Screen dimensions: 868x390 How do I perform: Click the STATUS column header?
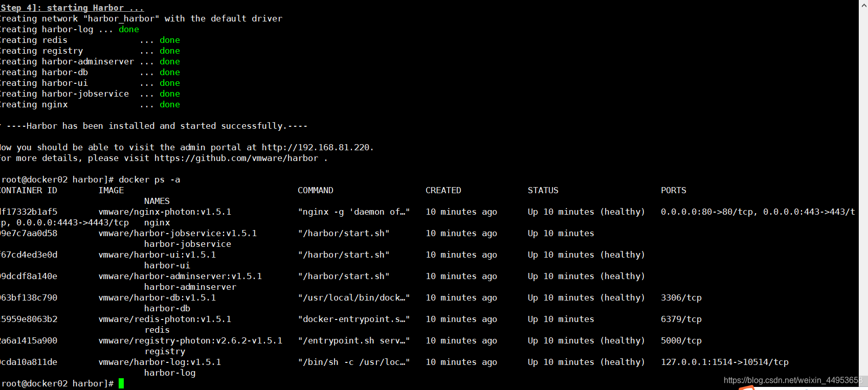click(543, 190)
